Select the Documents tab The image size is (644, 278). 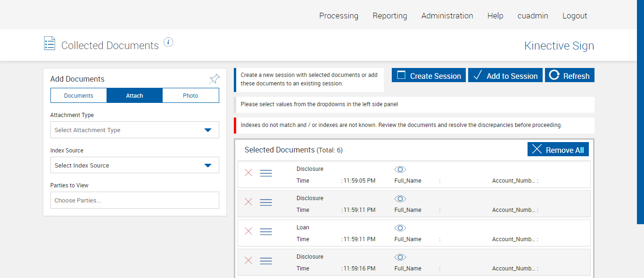click(x=79, y=95)
